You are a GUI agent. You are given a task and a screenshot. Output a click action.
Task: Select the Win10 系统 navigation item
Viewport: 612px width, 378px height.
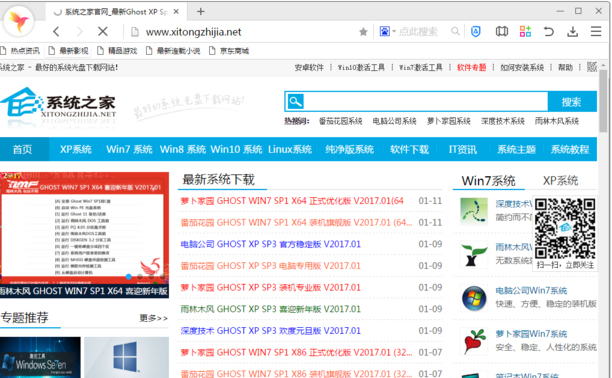click(236, 149)
